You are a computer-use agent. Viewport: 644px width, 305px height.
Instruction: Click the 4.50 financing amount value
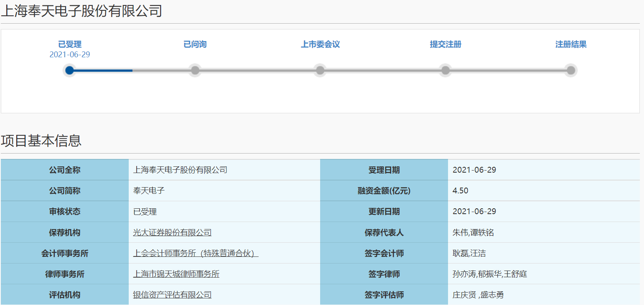460,191
